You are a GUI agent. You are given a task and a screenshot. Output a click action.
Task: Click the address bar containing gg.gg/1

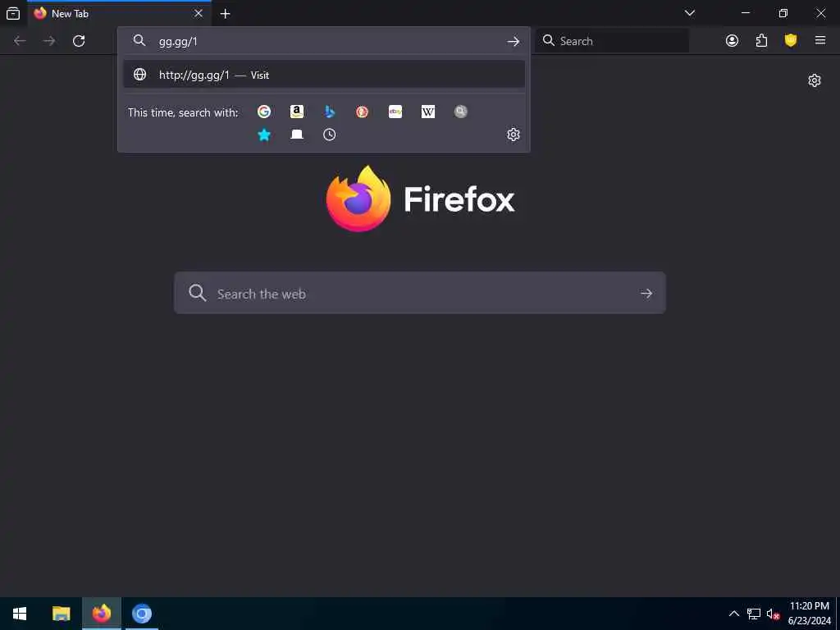pos(324,41)
